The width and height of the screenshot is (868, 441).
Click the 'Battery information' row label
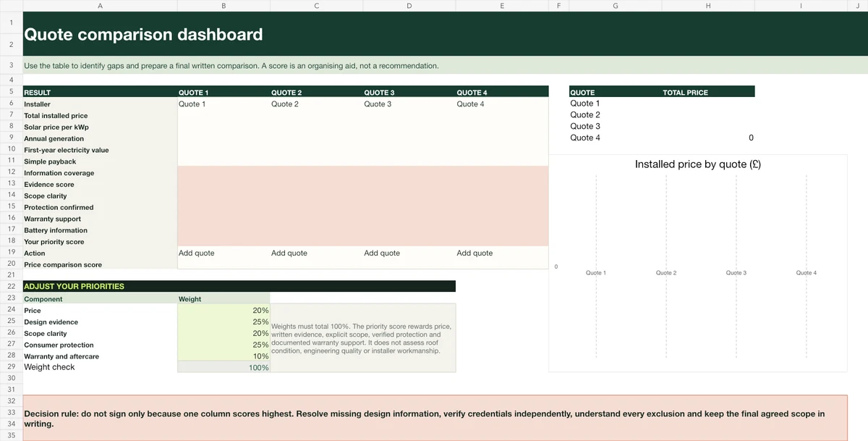pyautogui.click(x=56, y=231)
